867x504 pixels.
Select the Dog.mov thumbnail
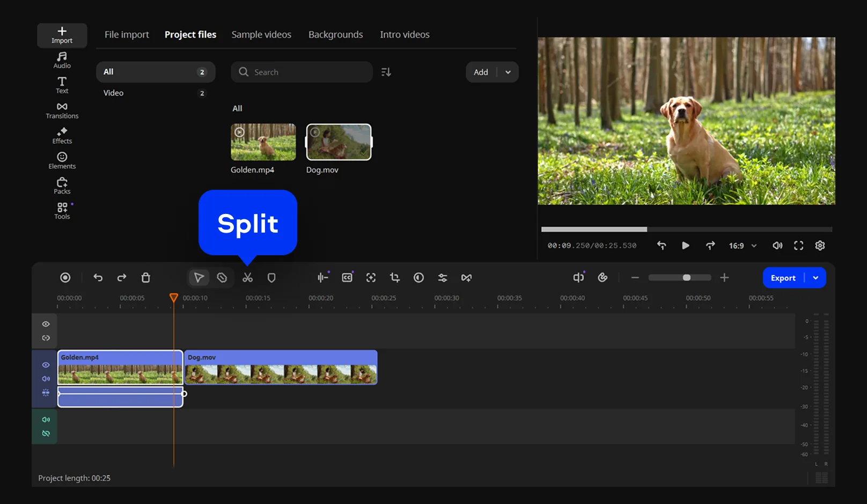pyautogui.click(x=339, y=142)
